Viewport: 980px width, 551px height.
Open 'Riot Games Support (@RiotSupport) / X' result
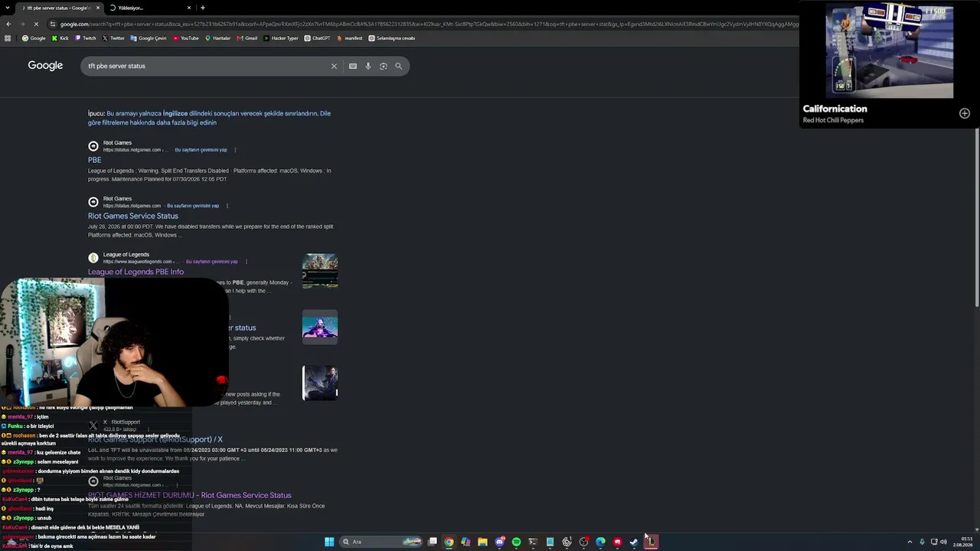155,439
